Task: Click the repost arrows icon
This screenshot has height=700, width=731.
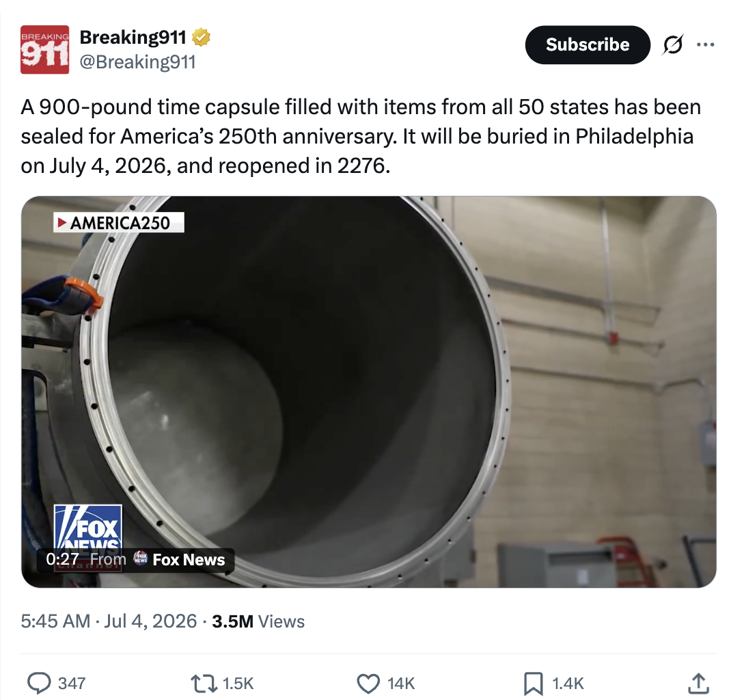Action: (x=204, y=683)
